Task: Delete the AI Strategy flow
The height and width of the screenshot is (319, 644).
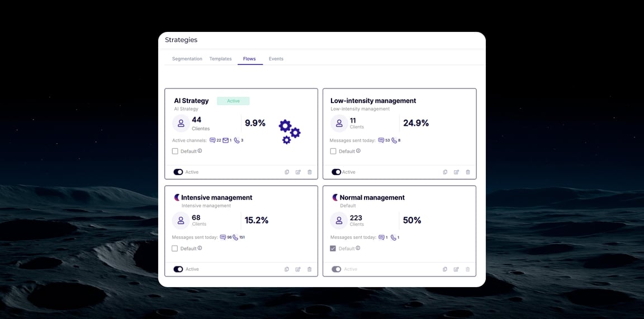Action: (310, 172)
